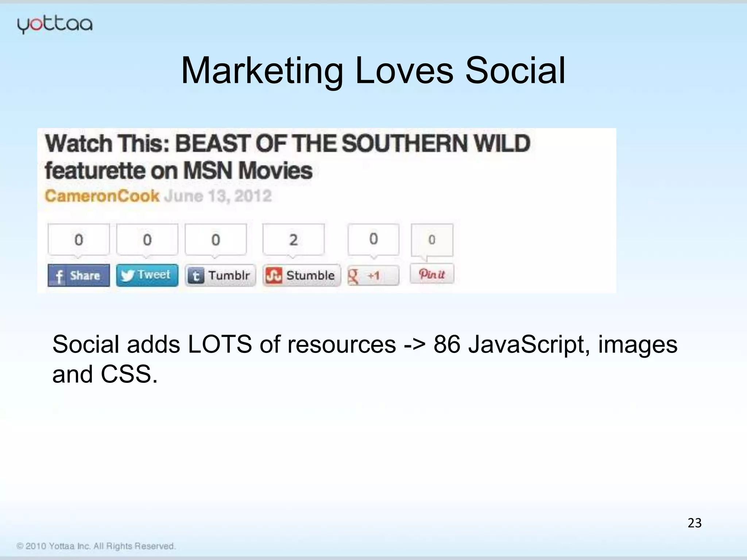Viewport: 747px width, 560px height.
Task: Click the '2010 Yottaa Inc.' copyright notice
Action: 96,546
